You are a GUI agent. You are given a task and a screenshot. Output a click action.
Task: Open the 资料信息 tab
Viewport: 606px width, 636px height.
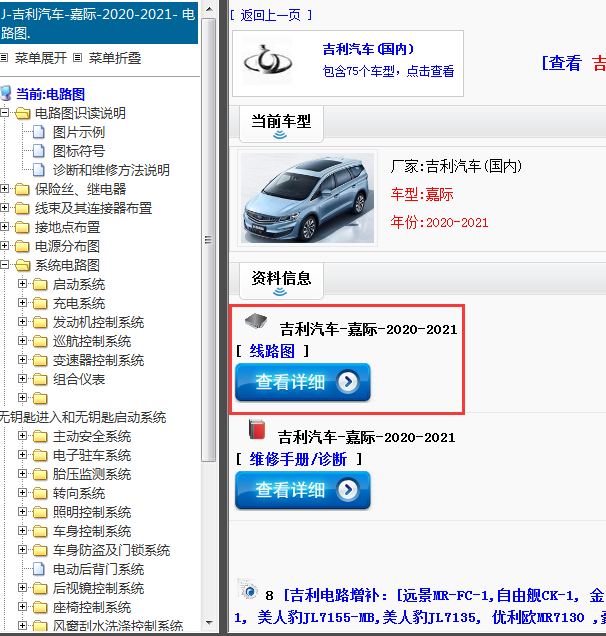point(281,281)
